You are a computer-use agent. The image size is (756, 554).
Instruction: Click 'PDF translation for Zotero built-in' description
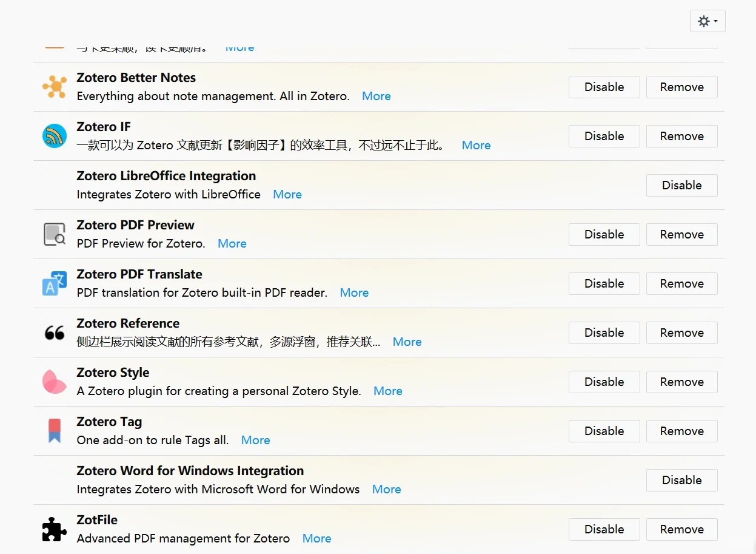[x=202, y=292]
